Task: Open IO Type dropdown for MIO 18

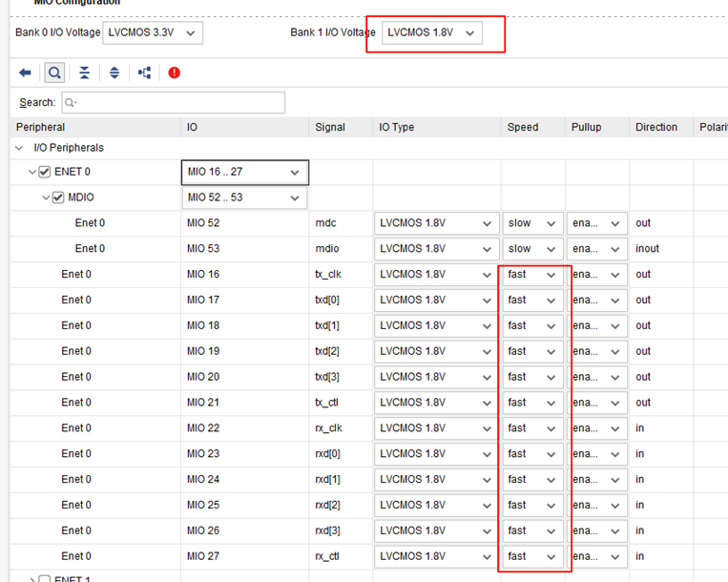Action: coord(436,325)
